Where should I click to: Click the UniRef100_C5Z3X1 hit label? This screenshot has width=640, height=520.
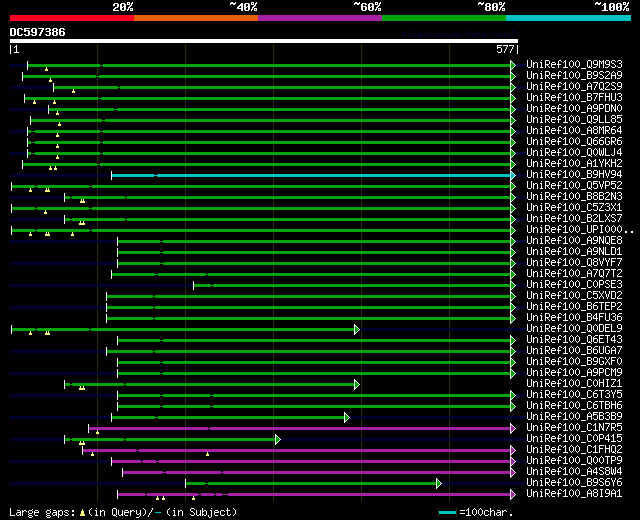(574, 207)
